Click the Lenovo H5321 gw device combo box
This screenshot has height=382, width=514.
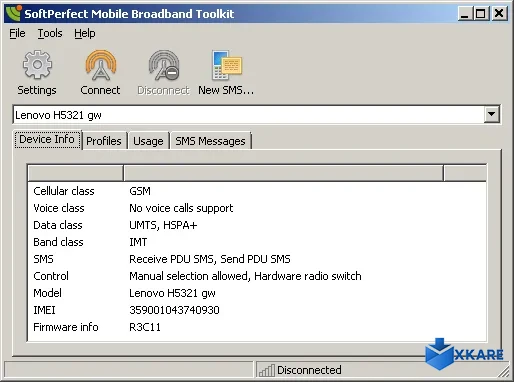tap(256, 115)
